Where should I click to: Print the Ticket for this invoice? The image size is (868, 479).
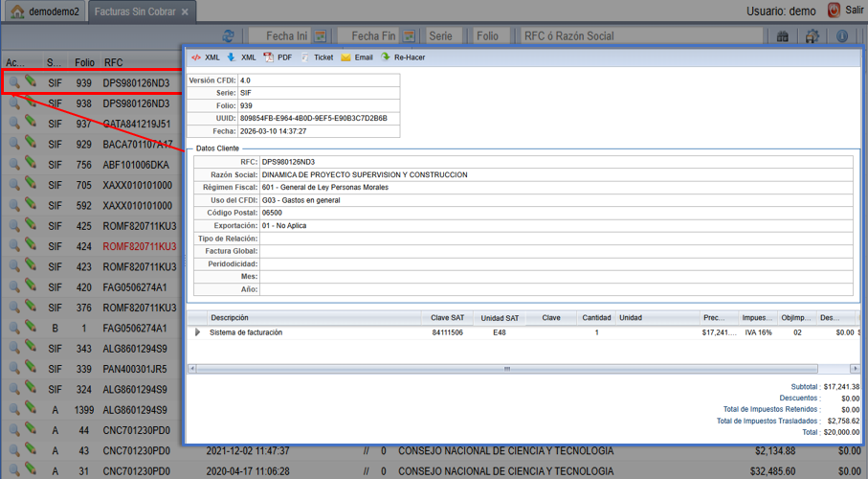pyautogui.click(x=317, y=57)
